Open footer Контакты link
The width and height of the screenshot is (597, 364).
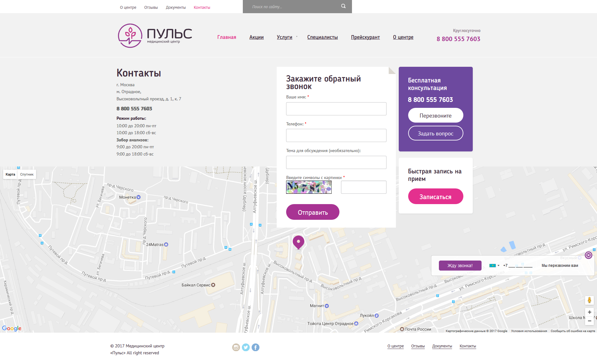pos(468,346)
